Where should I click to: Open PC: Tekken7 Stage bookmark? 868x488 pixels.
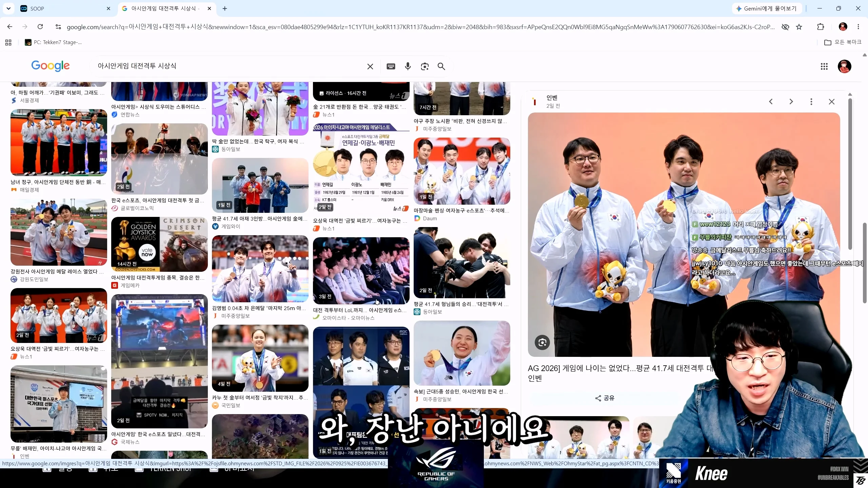53,42
